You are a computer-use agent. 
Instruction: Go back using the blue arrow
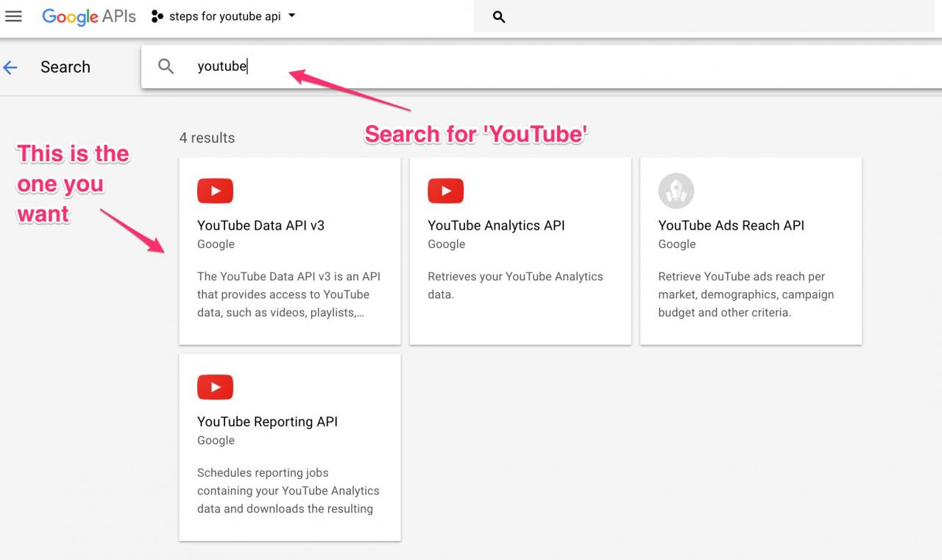tap(10, 68)
